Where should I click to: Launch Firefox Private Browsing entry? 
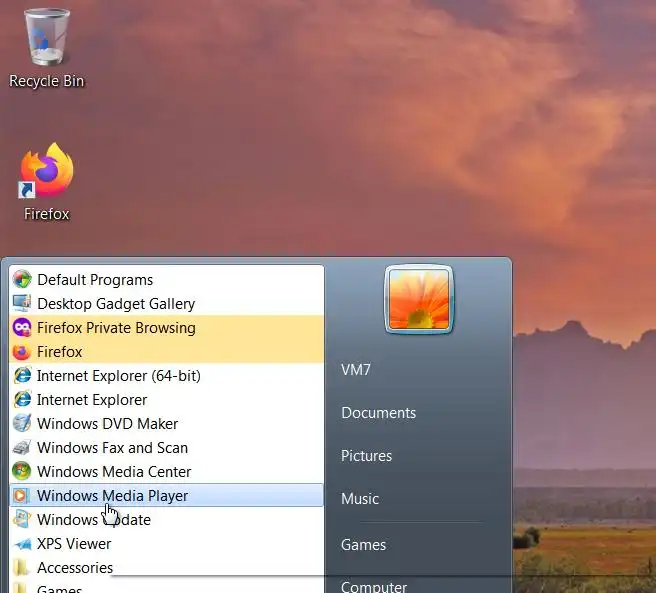tap(167, 328)
